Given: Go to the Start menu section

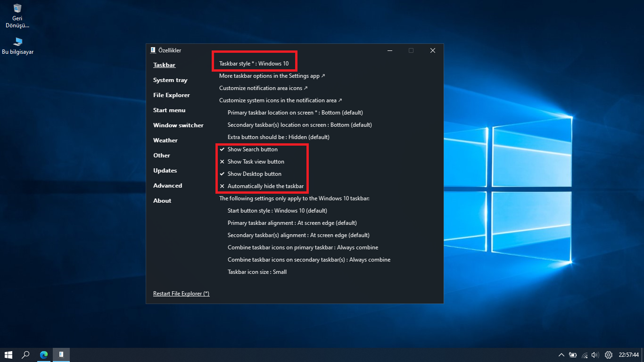Looking at the screenshot, I should [x=169, y=110].
